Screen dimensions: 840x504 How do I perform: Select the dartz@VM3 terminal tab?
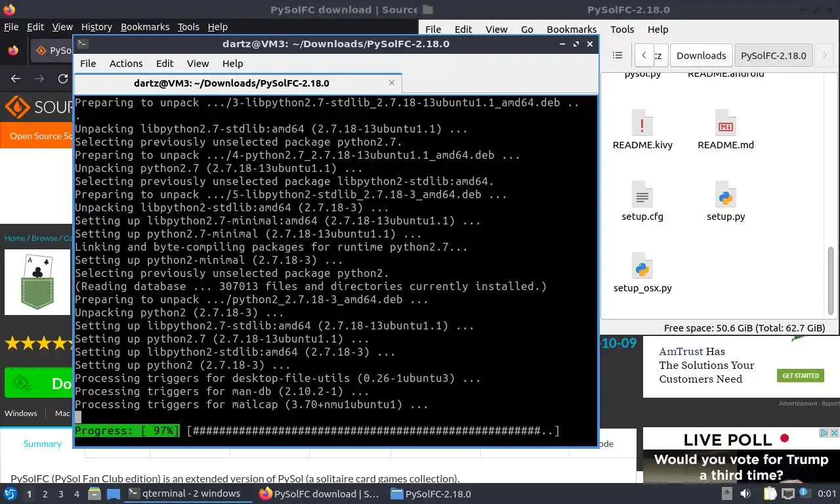tap(238, 83)
